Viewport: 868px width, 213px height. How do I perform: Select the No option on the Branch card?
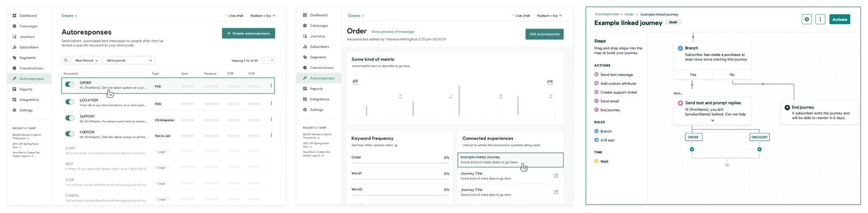tap(732, 75)
